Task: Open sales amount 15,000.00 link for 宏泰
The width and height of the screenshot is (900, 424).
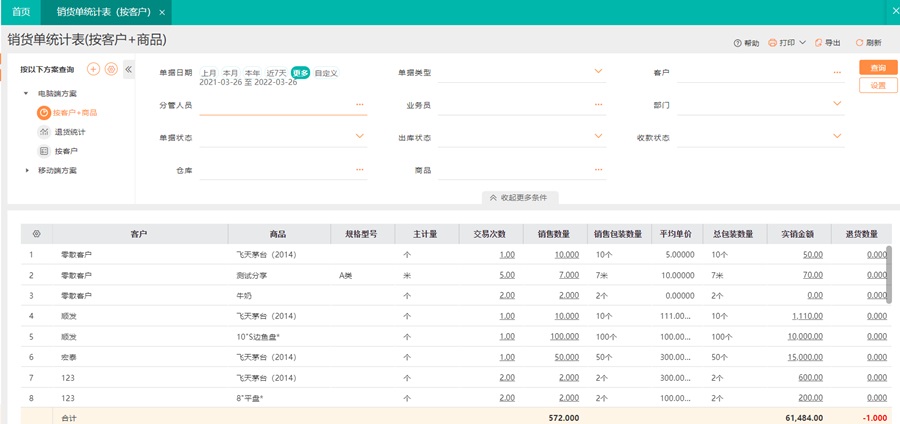Action: (x=805, y=357)
